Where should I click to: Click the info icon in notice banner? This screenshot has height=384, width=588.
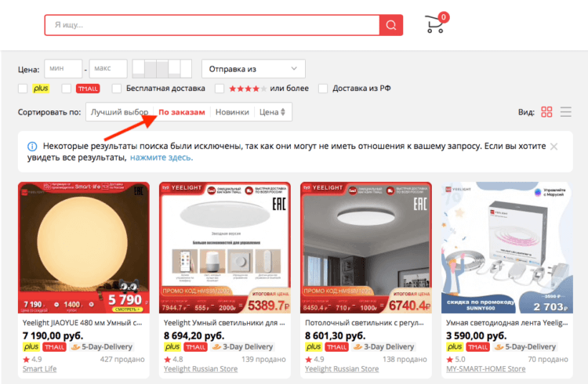pyautogui.click(x=32, y=147)
